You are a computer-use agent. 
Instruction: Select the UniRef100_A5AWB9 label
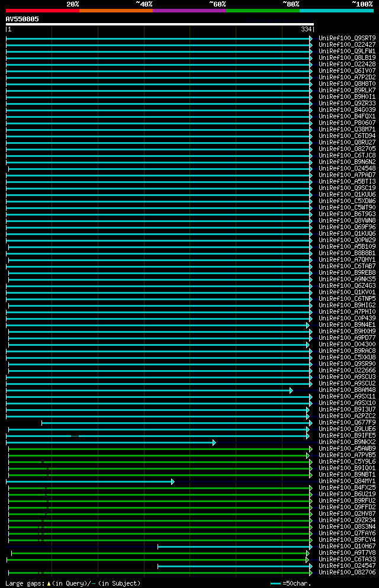tap(347, 448)
